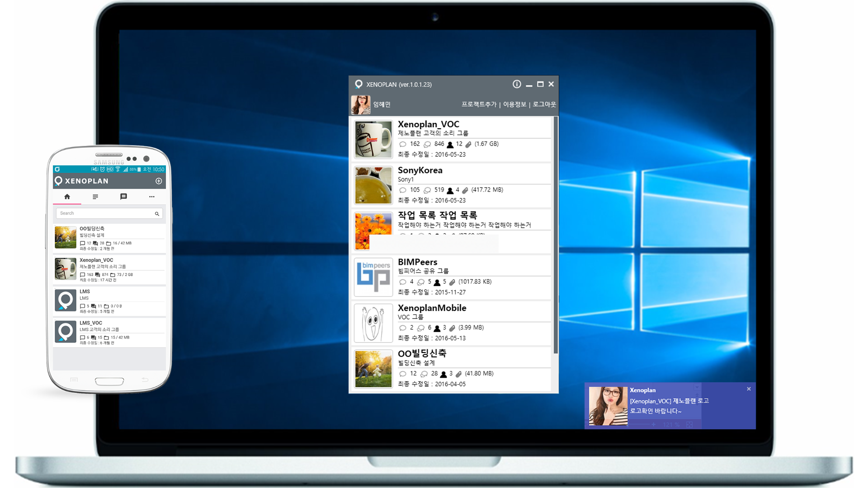Click the attachment icon beside 417.72 MB
Viewport: 868px width, 488px height.
[x=465, y=191]
